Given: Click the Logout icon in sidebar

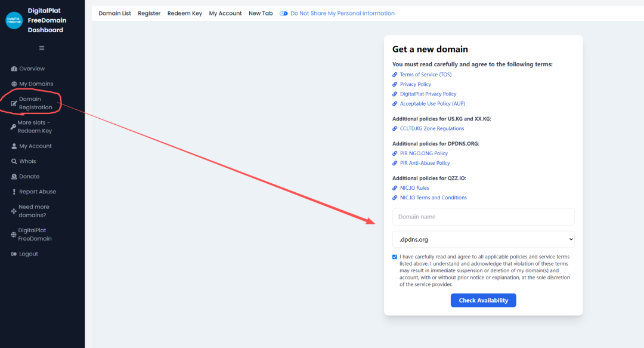Looking at the screenshot, I should [14, 254].
